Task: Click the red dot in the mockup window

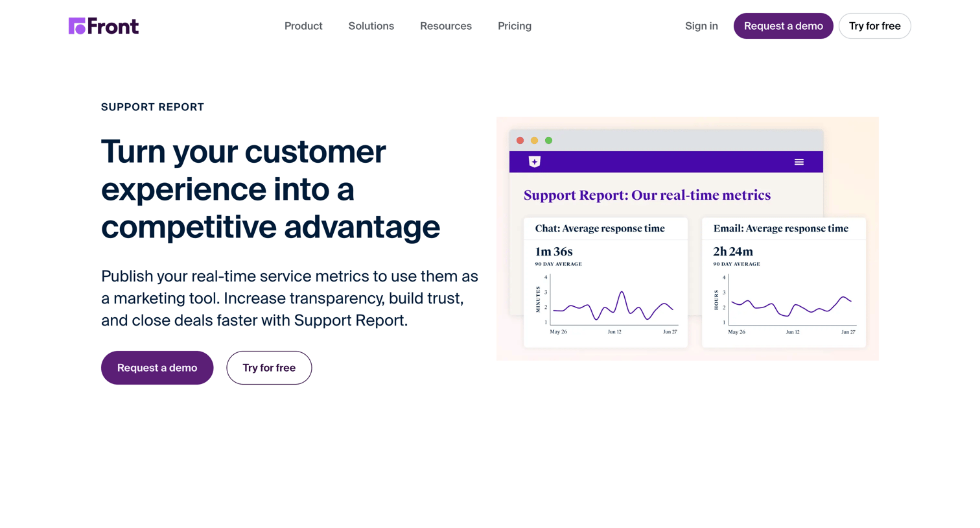Action: (520, 140)
